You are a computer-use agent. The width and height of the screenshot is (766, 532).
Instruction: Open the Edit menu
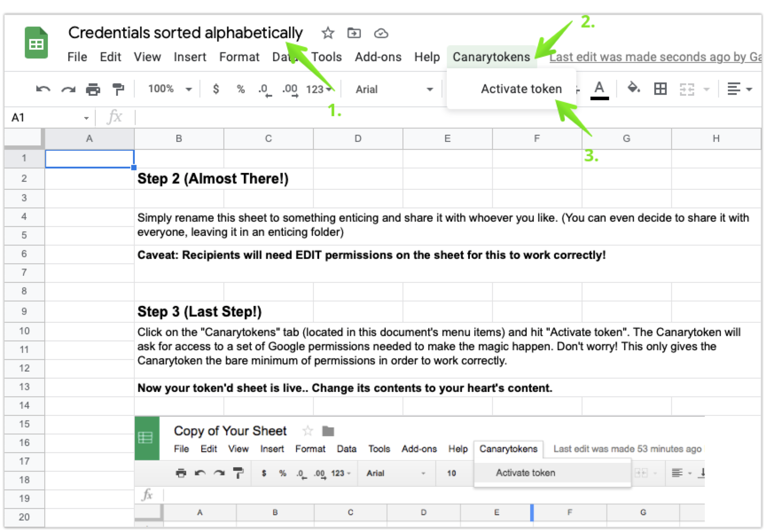point(110,57)
